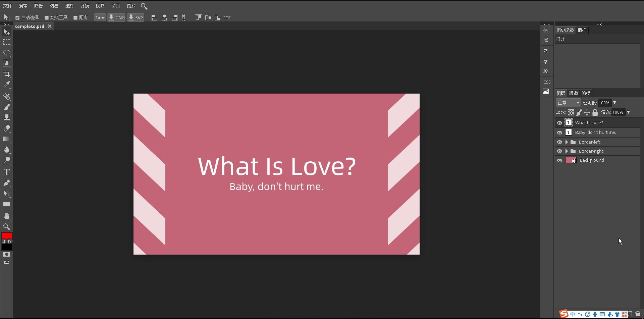Select the Eyedropper tool
The width and height of the screenshot is (644, 319).
pyautogui.click(x=7, y=85)
